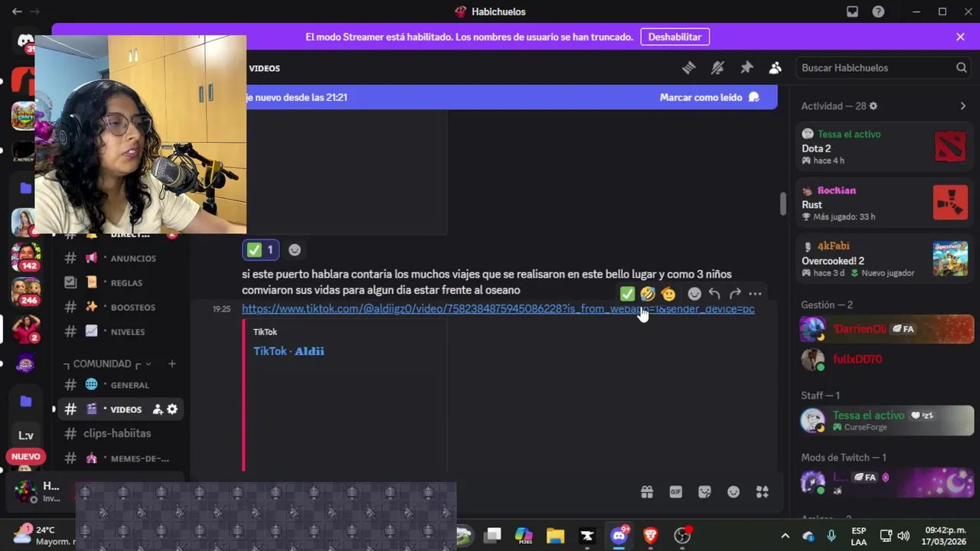Click Marcar como leído
980x551 pixels.
(709, 97)
